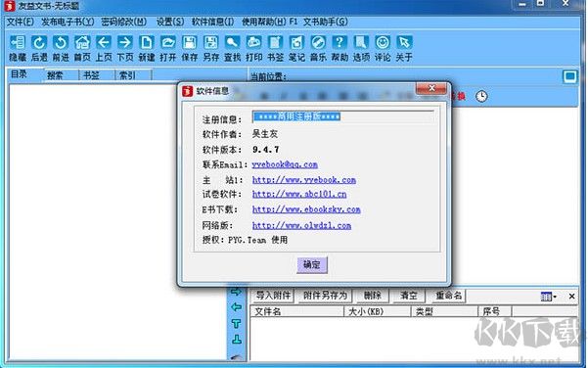The width and height of the screenshot is (588, 368).
Task: Sort by the 文件名 column header
Action: (x=296, y=312)
